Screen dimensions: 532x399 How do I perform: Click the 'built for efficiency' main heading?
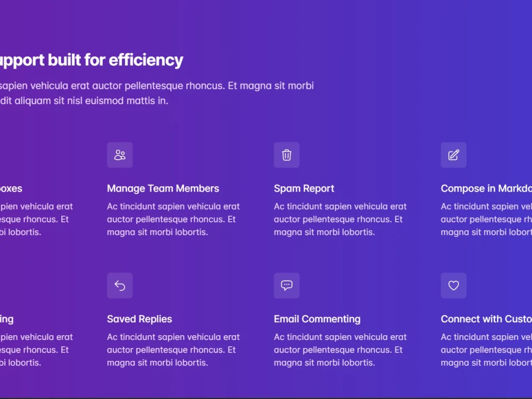pyautogui.click(x=92, y=61)
